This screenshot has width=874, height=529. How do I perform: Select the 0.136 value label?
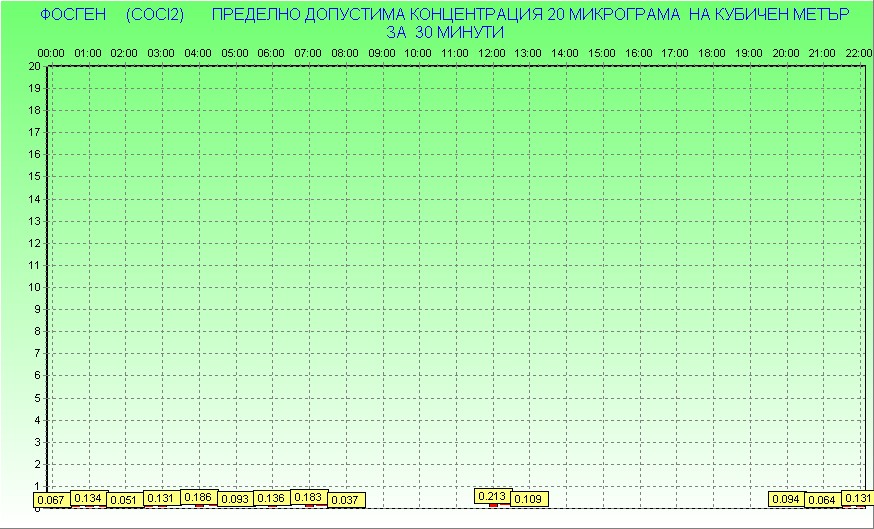tap(272, 498)
